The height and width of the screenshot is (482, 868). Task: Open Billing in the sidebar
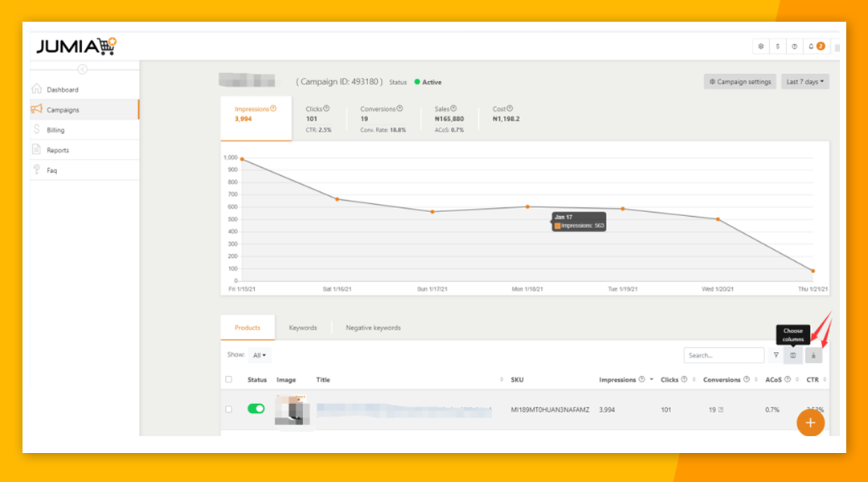(x=55, y=130)
